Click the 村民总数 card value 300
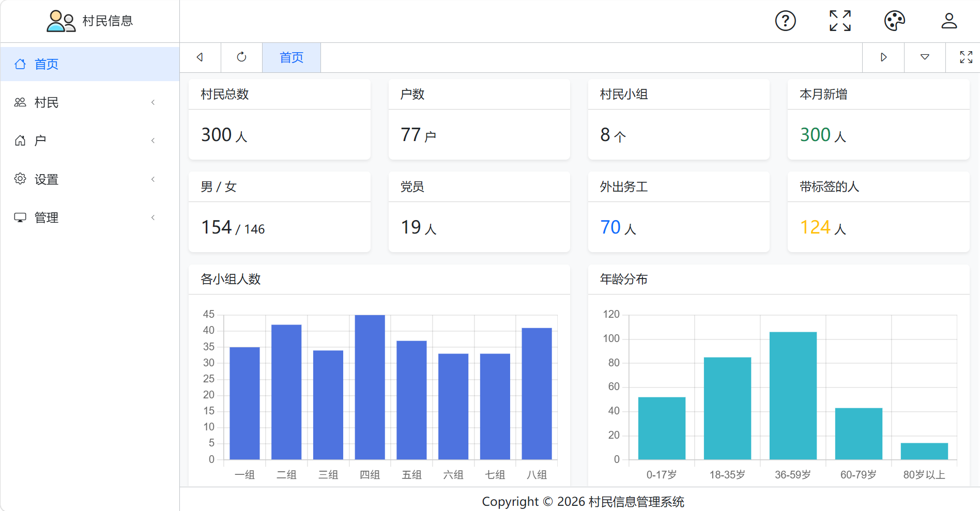The image size is (980, 511). (x=217, y=135)
